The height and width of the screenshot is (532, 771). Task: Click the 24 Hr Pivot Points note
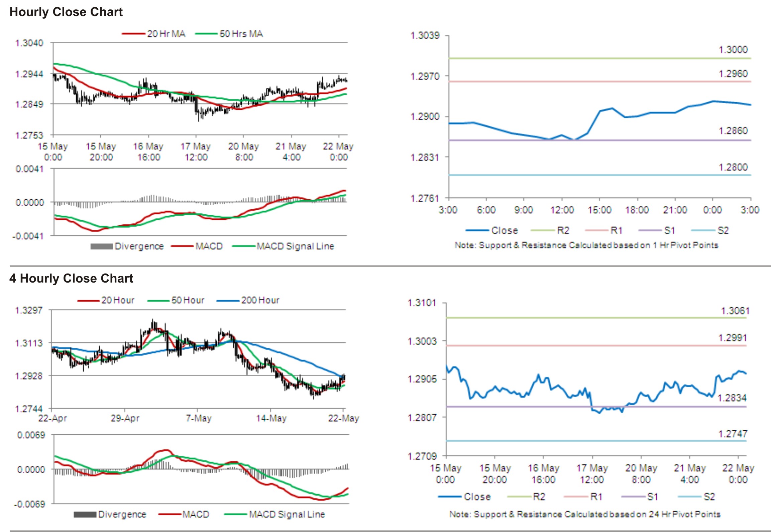click(x=585, y=514)
